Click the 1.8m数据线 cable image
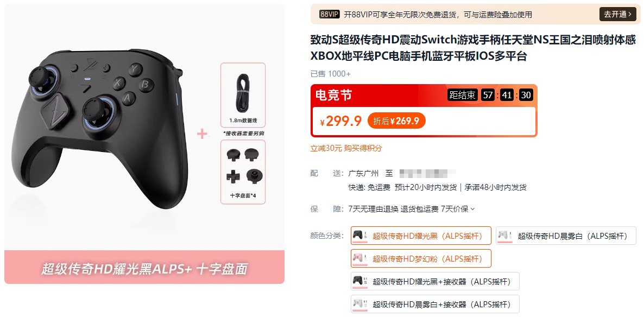Screen dimensions: 644x317 click(243, 94)
